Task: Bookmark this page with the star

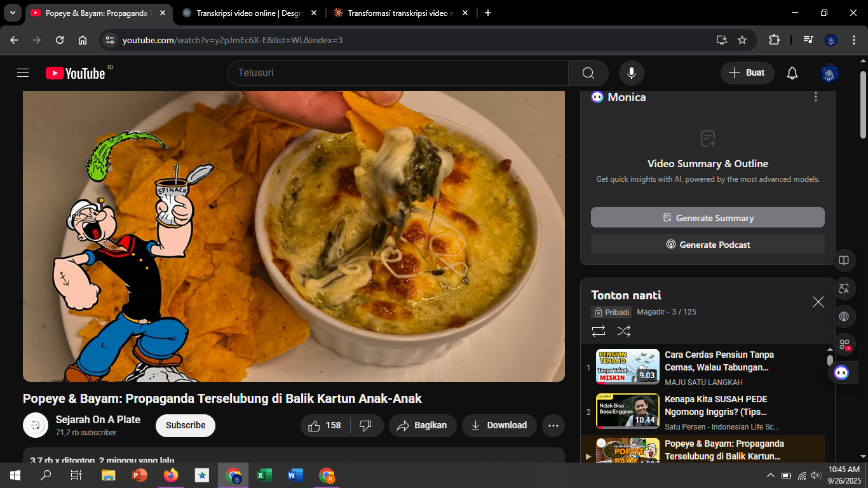Action: [742, 40]
